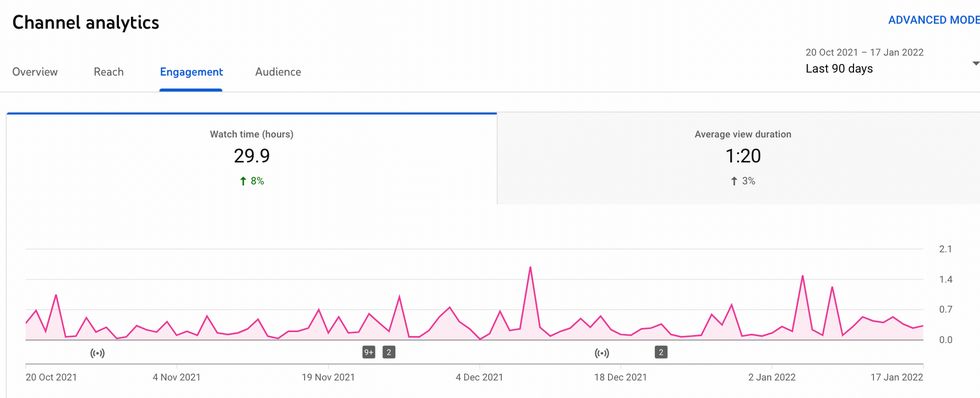Click the highest chart peak after 4 Dec

530,267
